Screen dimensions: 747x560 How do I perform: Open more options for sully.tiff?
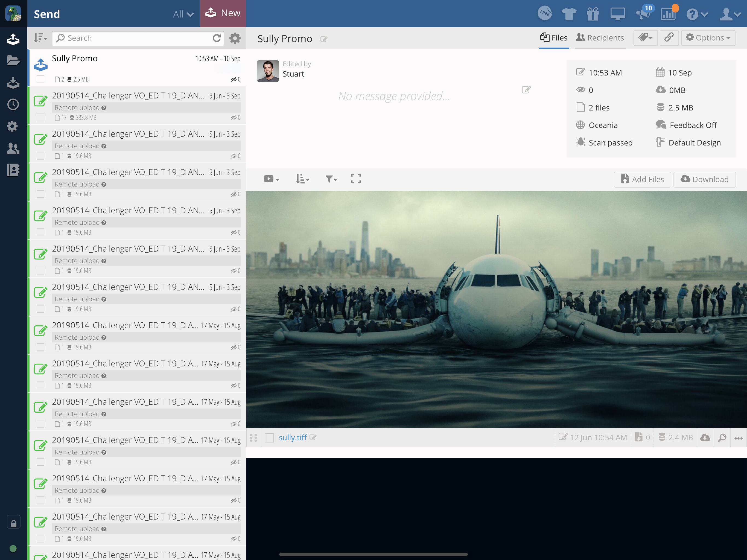(x=739, y=438)
